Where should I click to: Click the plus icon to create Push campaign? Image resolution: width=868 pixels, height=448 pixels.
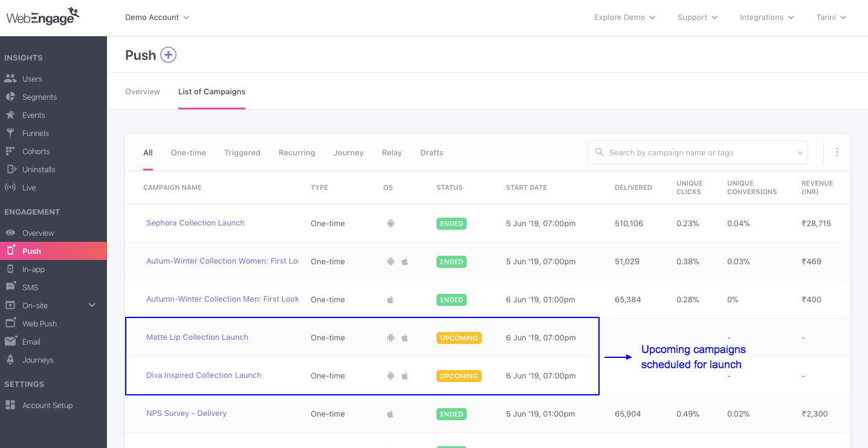point(168,55)
